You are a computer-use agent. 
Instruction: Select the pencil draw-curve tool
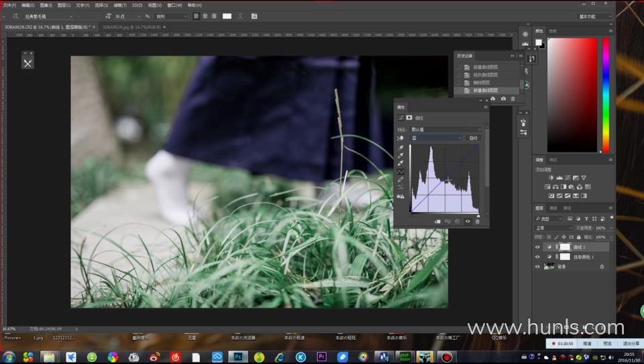401,179
